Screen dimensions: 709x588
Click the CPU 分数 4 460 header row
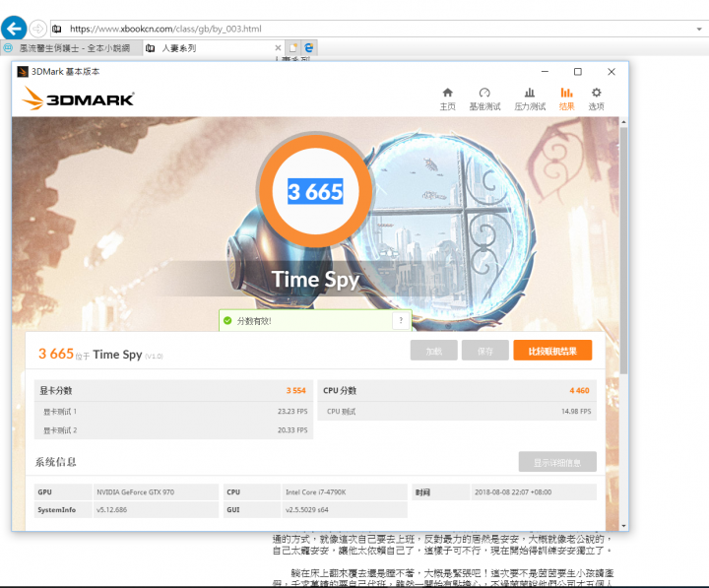tap(457, 390)
